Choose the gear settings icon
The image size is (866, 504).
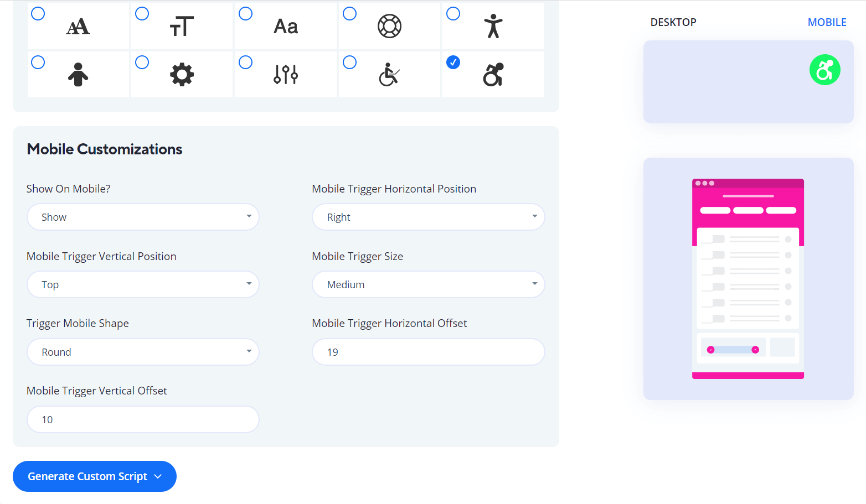pyautogui.click(x=182, y=75)
